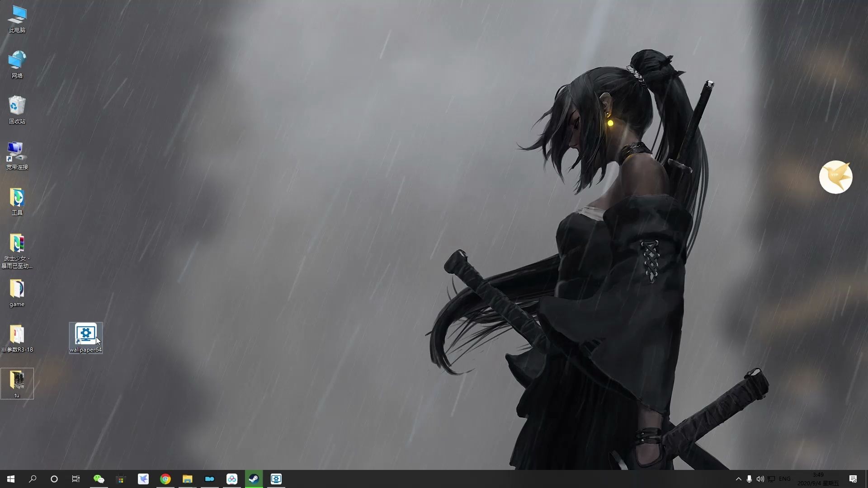Open Cortana circle on taskbar
Image resolution: width=868 pixels, height=488 pixels.
(x=54, y=479)
